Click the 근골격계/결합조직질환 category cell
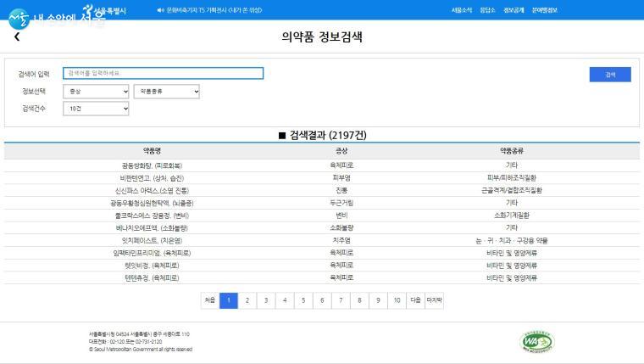This screenshot has height=364, width=644. pos(512,190)
